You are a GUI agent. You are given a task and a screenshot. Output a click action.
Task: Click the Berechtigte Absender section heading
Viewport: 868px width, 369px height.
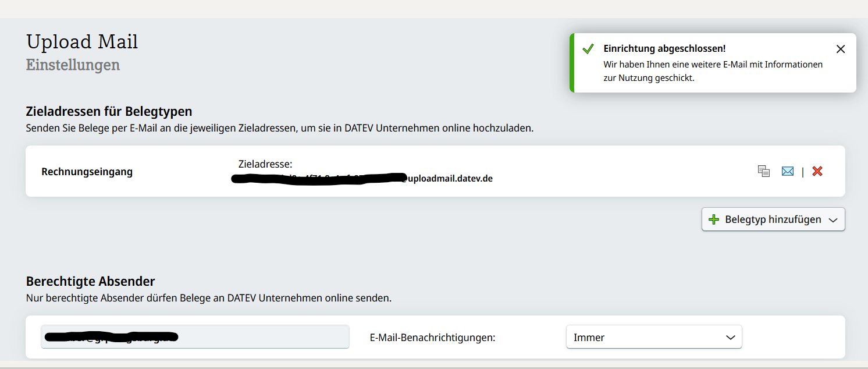[x=90, y=282]
